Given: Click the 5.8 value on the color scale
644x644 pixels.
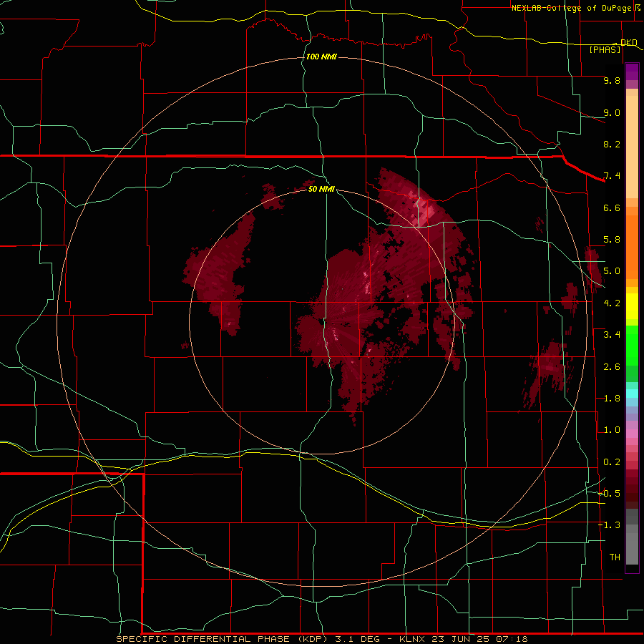Looking at the screenshot, I should click(612, 240).
